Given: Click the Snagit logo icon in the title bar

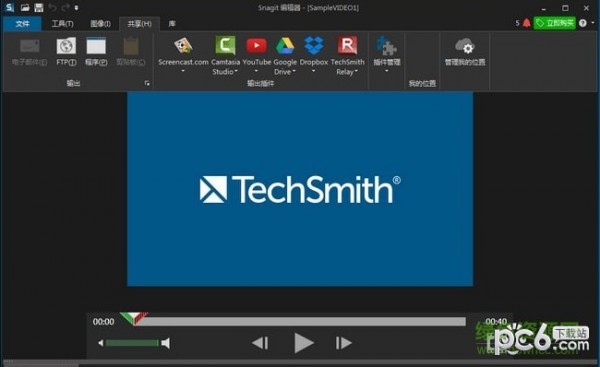Looking at the screenshot, I should 9,7.
